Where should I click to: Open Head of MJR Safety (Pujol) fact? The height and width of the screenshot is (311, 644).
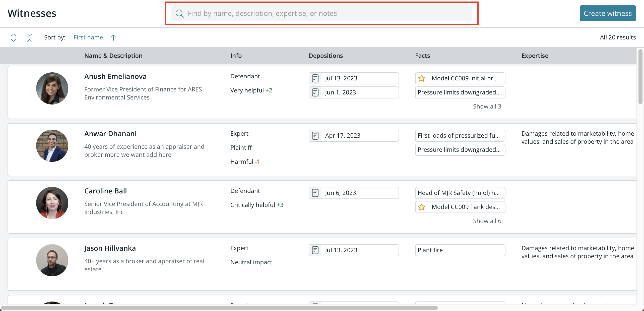[460, 193]
